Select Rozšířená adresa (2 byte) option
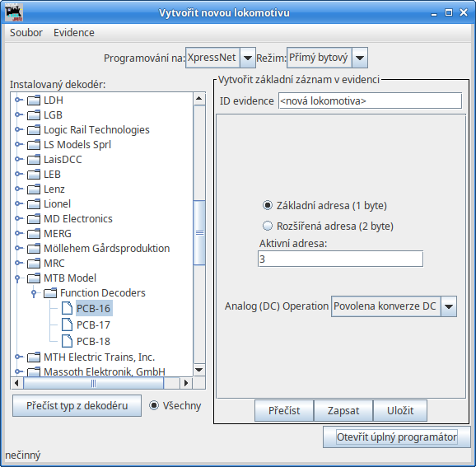 click(x=268, y=226)
